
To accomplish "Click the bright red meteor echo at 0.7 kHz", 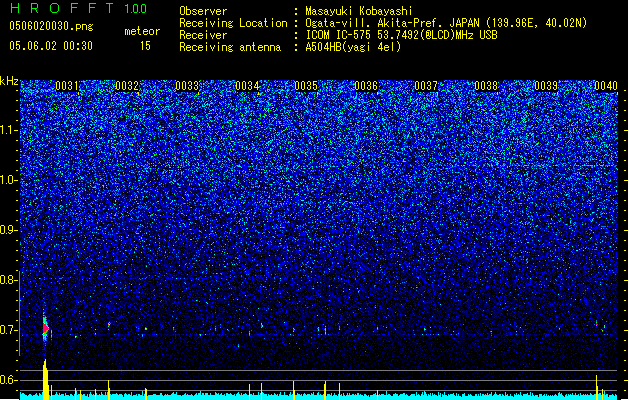I will click(x=45, y=328).
